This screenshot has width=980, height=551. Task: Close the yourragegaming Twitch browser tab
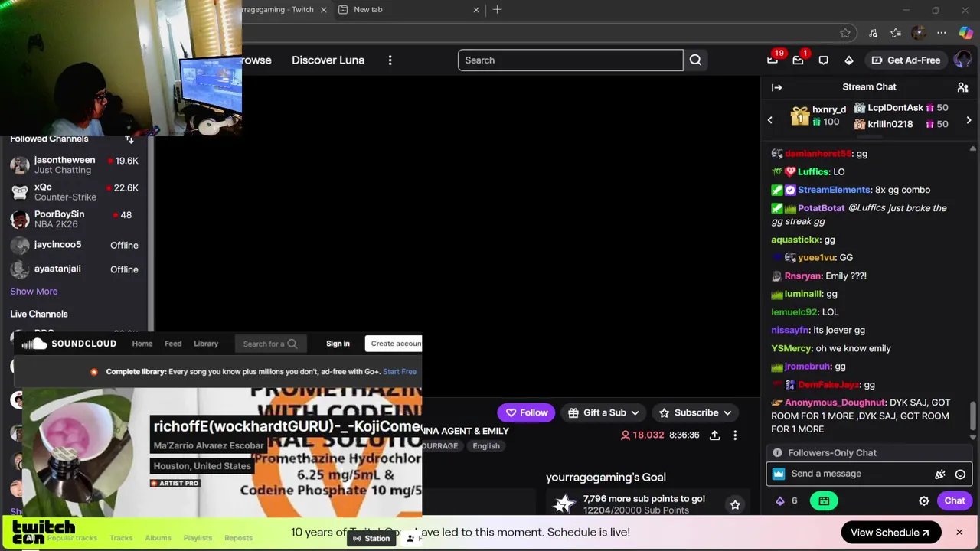(x=323, y=9)
